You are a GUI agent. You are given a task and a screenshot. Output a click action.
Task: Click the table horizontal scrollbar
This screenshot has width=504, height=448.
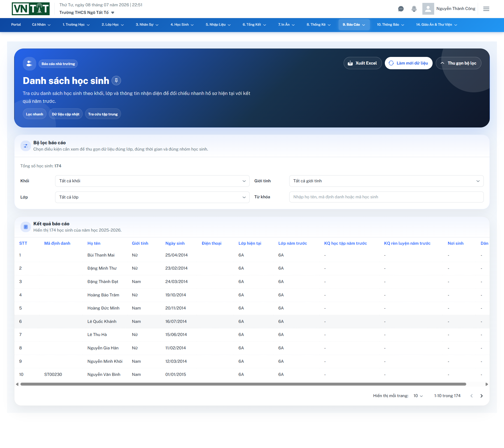[243, 384]
